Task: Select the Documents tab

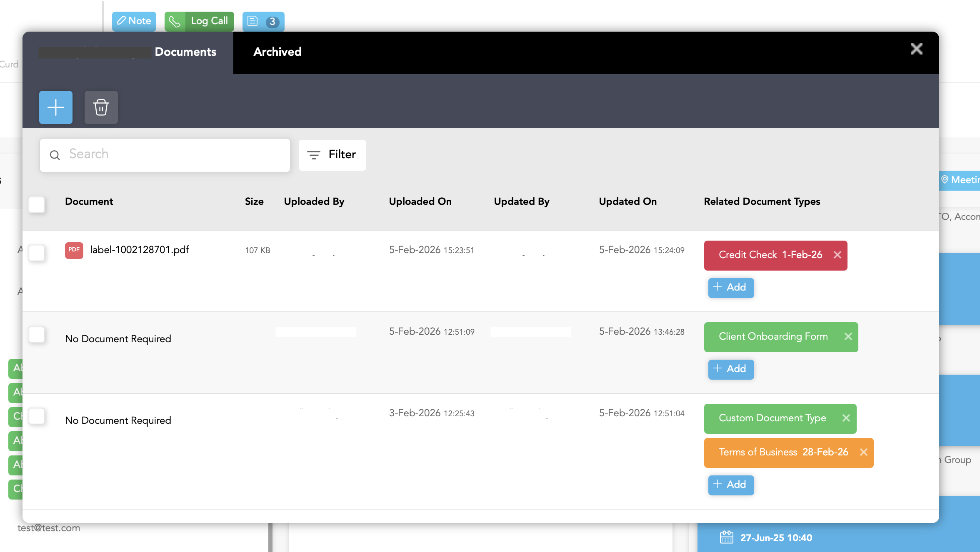Action: click(185, 52)
